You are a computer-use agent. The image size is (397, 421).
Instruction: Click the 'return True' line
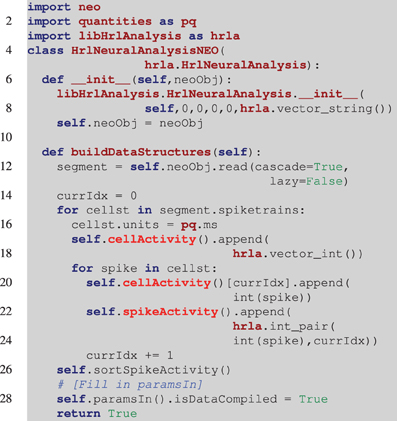click(x=97, y=414)
